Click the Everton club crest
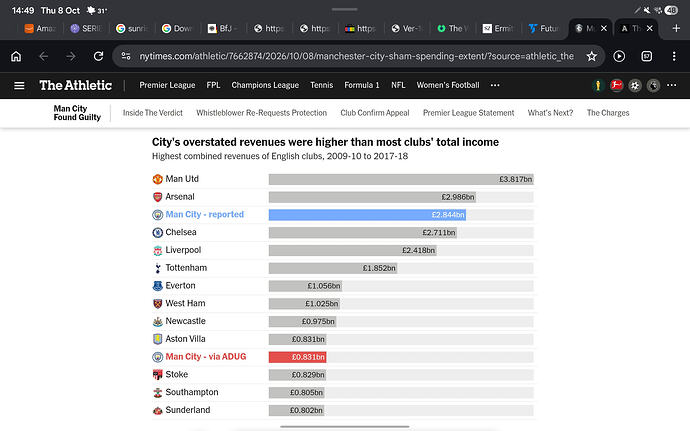Viewport: 690px width, 431px height. pyautogui.click(x=158, y=286)
